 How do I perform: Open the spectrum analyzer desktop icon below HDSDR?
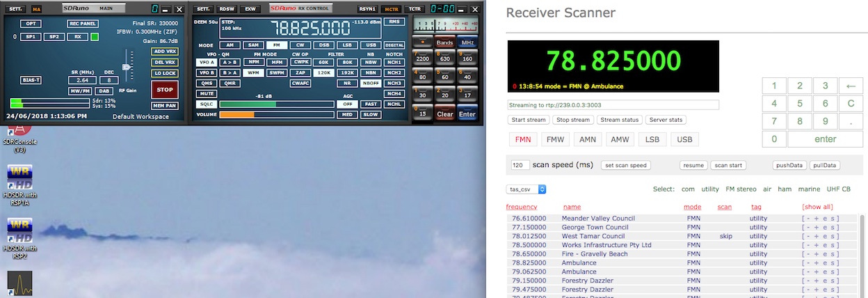pyautogui.click(x=19, y=283)
